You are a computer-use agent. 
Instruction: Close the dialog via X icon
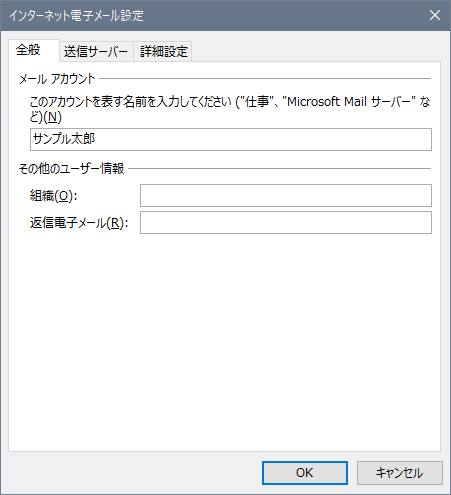[435, 15]
